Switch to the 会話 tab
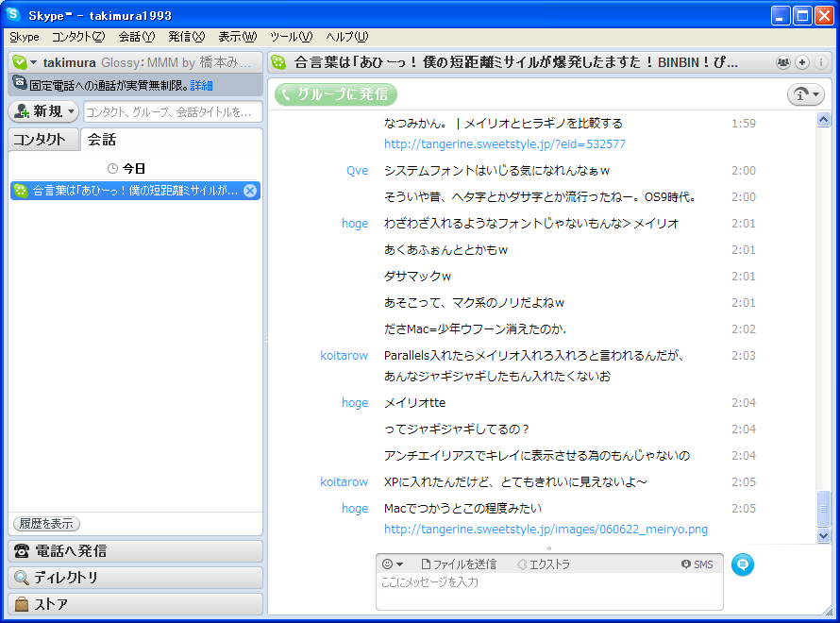This screenshot has width=840, height=623. (x=102, y=140)
